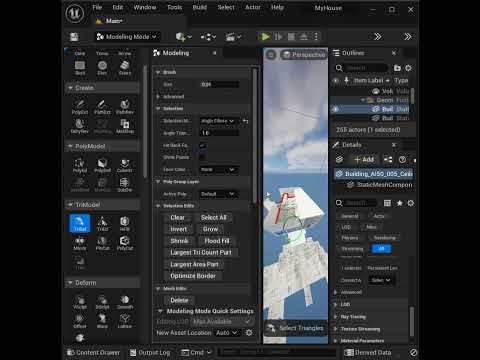Toggle the Streaming property filter
Viewport: 480px width, 360px height.
click(352, 249)
